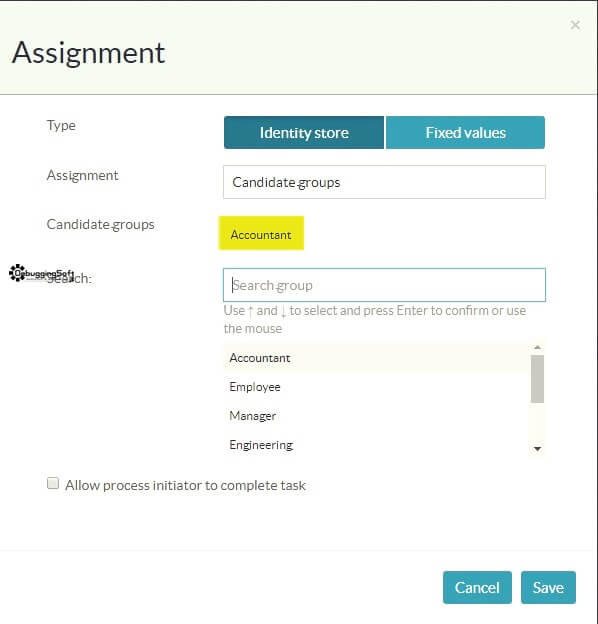Save the assignment settings
The image size is (598, 624).
coord(548,587)
